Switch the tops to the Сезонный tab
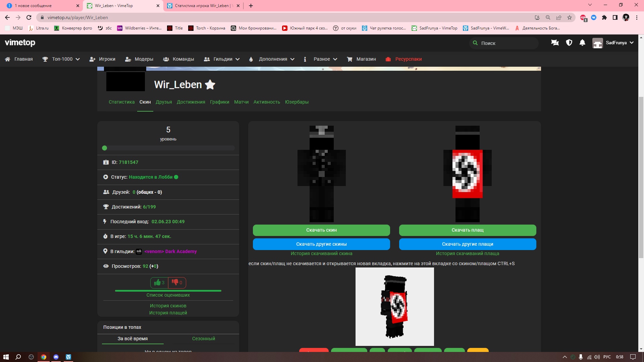 pyautogui.click(x=204, y=339)
